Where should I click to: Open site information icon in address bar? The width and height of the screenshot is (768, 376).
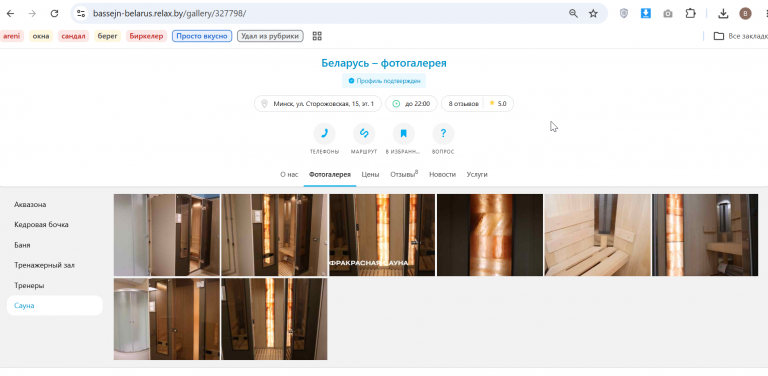point(81,14)
